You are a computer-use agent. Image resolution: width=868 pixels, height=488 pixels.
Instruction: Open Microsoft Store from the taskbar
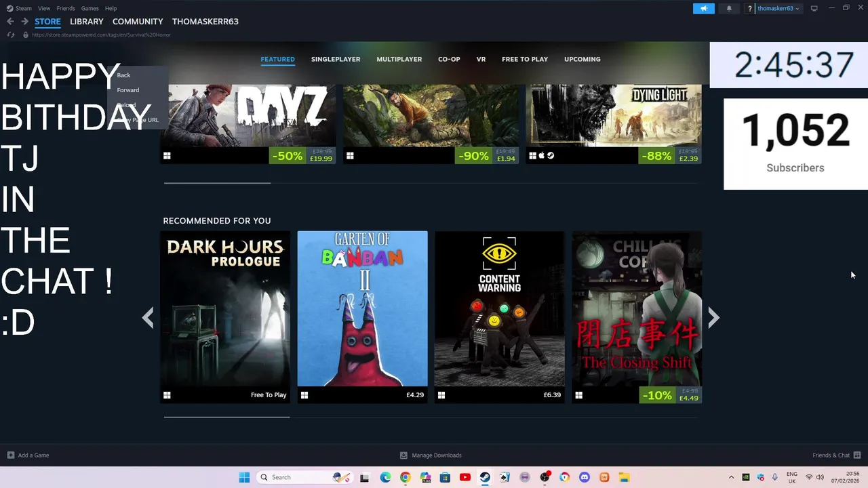click(x=445, y=477)
